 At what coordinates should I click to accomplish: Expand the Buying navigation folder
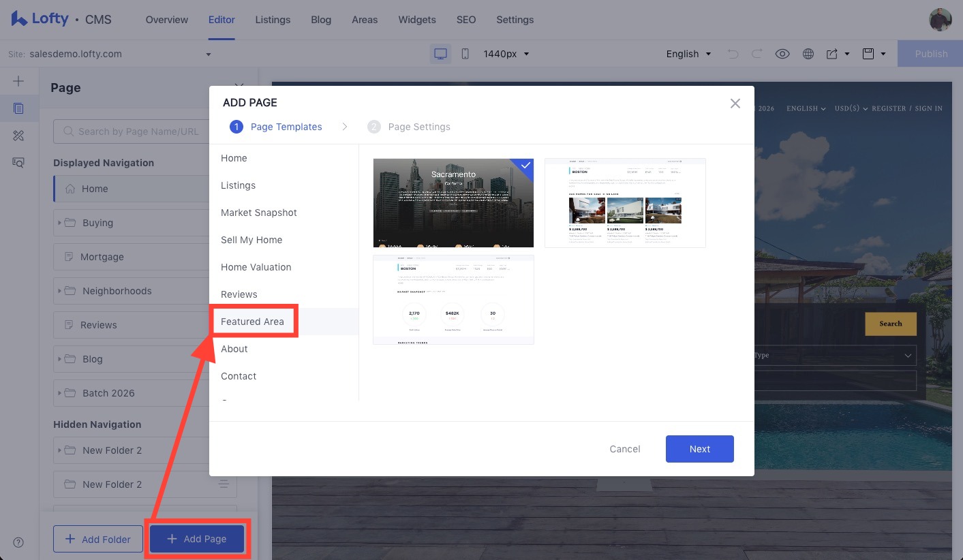[60, 222]
